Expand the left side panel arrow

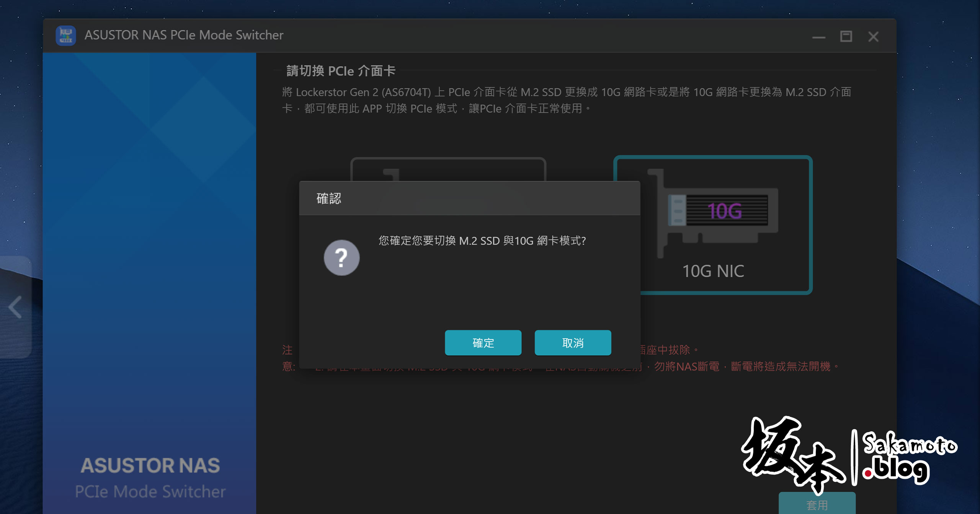15,307
